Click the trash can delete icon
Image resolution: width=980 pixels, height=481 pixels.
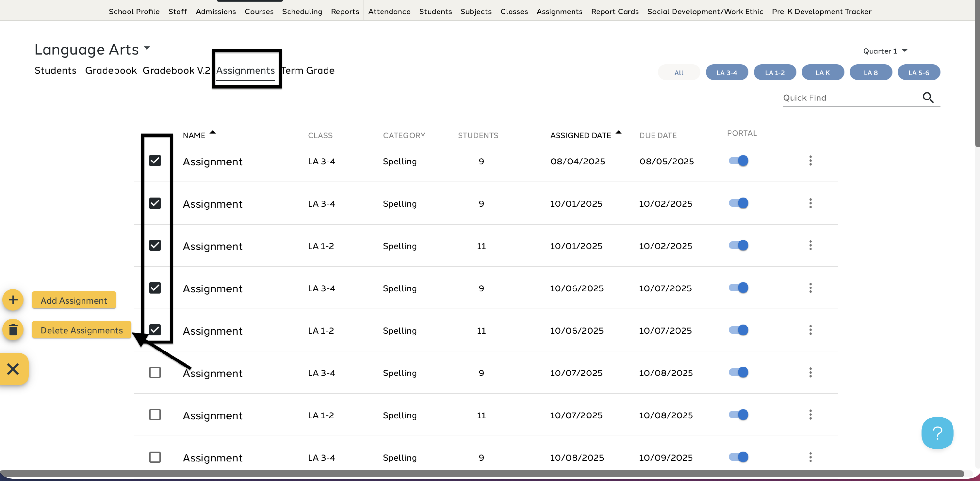click(13, 330)
